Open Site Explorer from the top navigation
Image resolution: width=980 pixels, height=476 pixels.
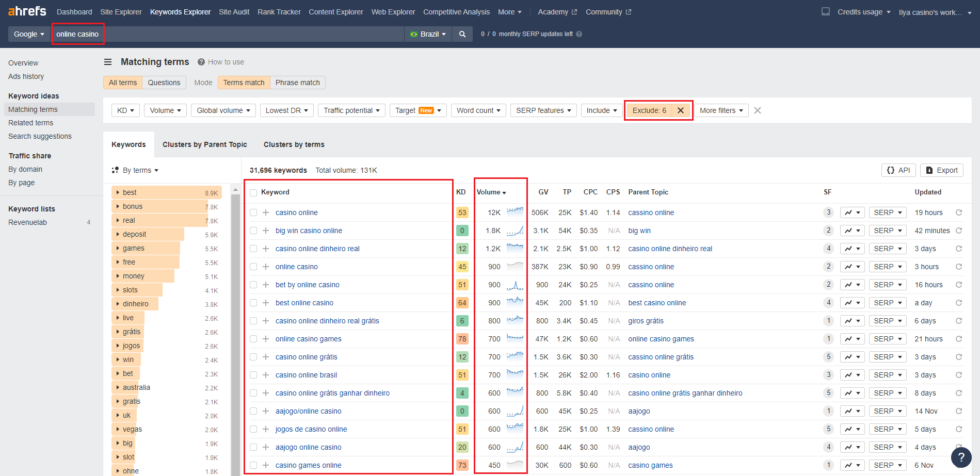(121, 12)
